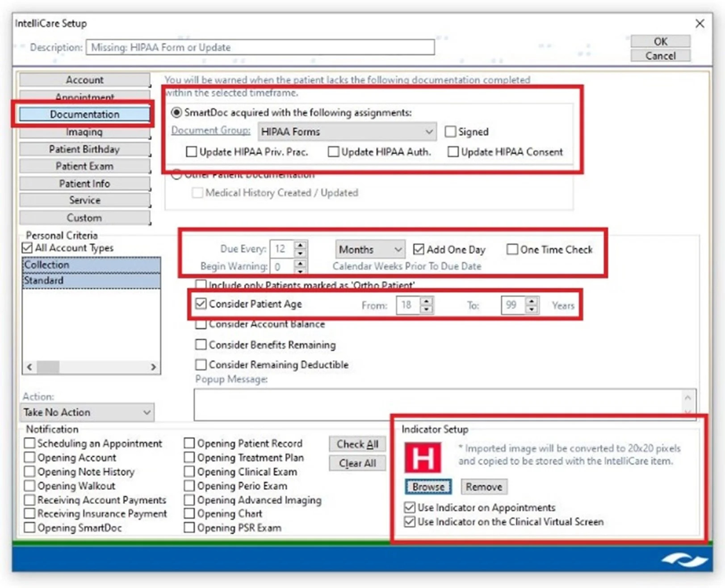The image size is (725, 588).
Task: Enable Opening Treatment Plan notification
Action: click(189, 458)
